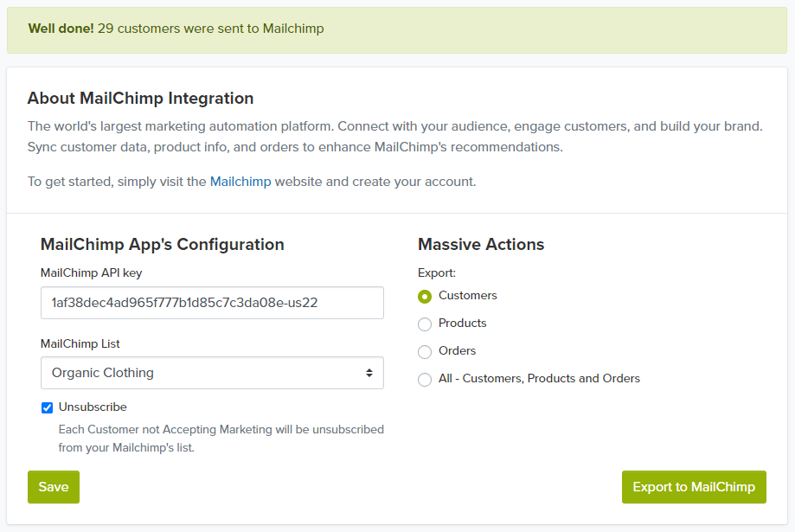Click the 'Orders' option label text
Screen dimensions: 795x532
[457, 350]
